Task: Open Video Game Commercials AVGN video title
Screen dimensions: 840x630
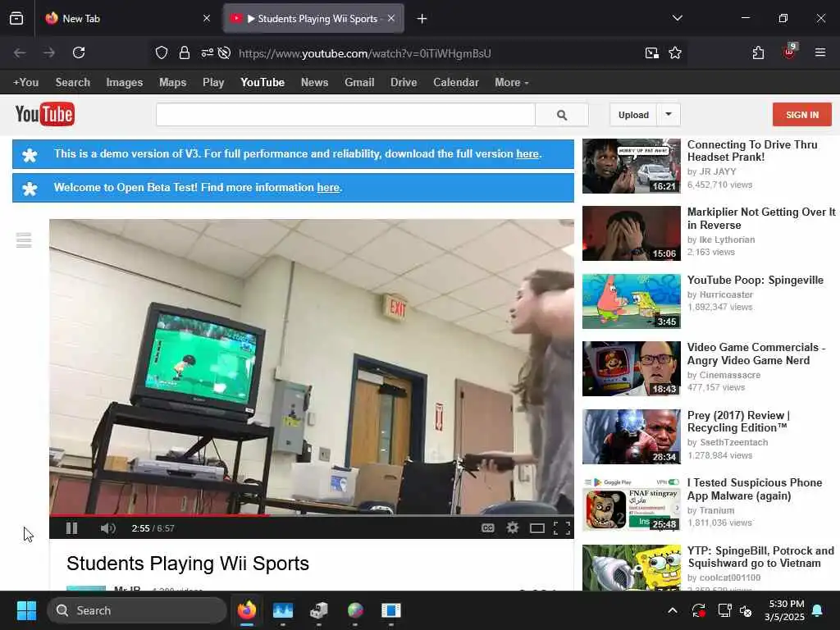Action: click(756, 354)
